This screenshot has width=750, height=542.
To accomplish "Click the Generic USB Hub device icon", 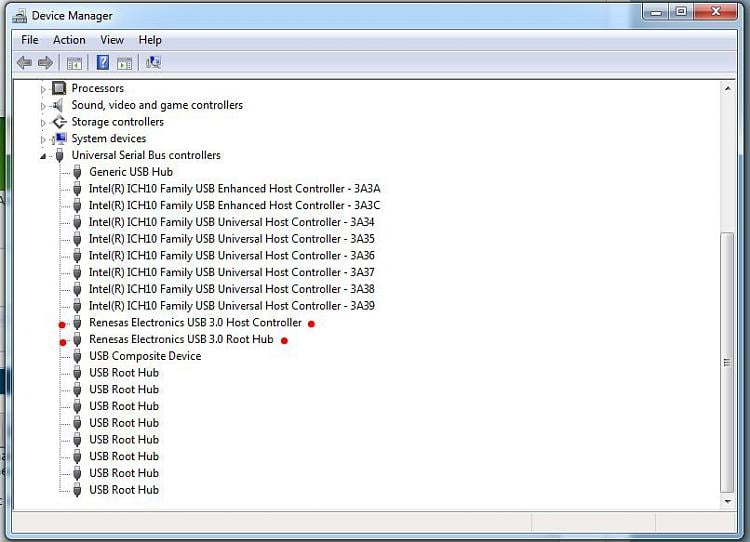I will 77,172.
